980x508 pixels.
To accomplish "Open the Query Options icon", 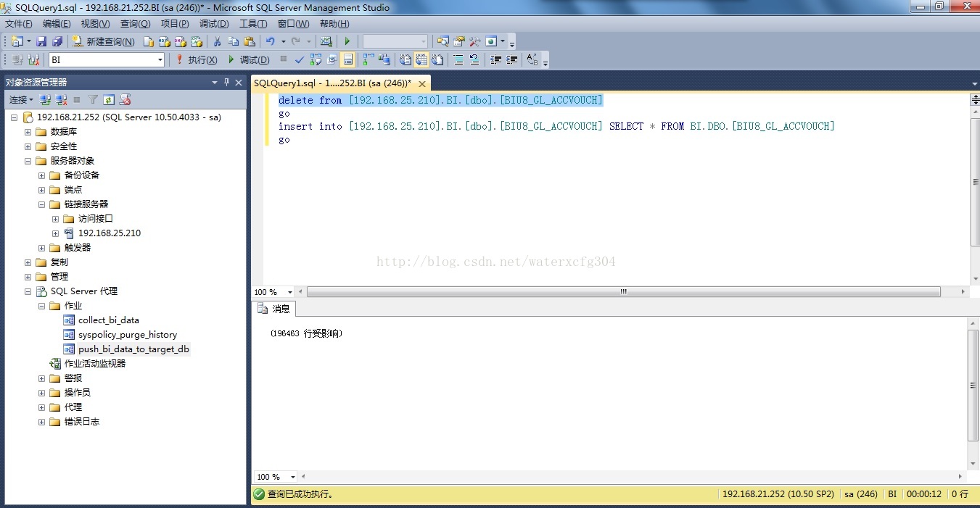I will 332,59.
